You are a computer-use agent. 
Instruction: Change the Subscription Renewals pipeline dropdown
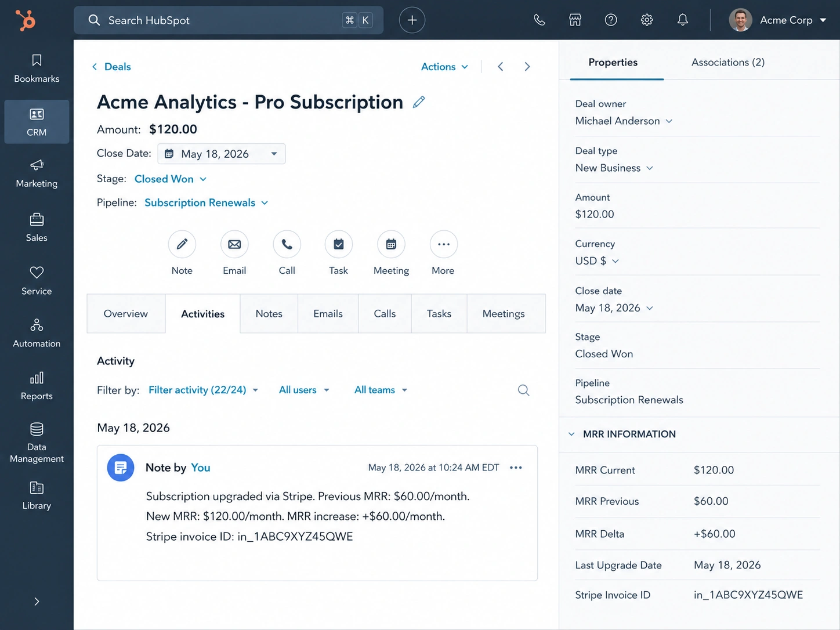click(206, 202)
